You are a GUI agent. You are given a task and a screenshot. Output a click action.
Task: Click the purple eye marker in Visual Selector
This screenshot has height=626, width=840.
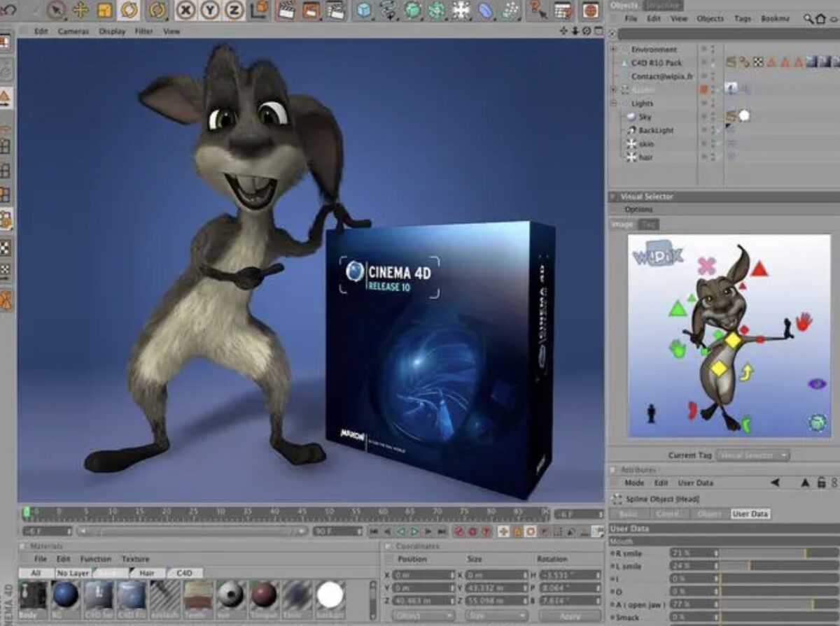point(816,384)
